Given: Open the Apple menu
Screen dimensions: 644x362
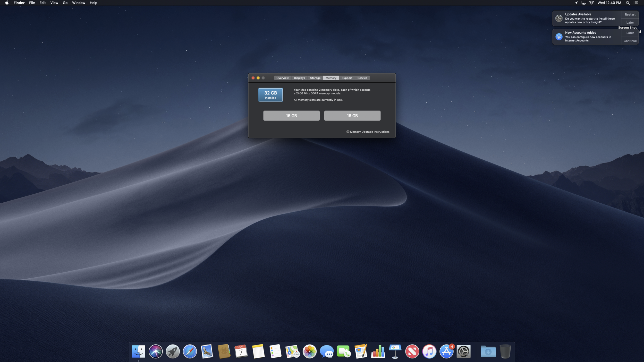Looking at the screenshot, I should pos(7,3).
